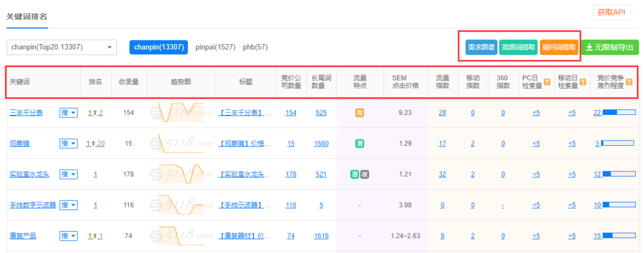Click competition bar for 观察镜 (3)
This screenshot has width=644, height=253.
coord(618,143)
